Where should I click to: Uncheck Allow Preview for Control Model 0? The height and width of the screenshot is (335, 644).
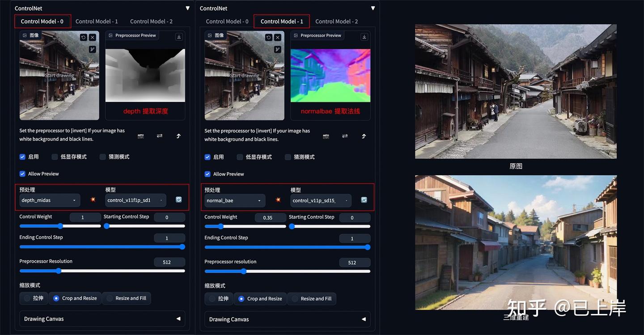pos(22,174)
